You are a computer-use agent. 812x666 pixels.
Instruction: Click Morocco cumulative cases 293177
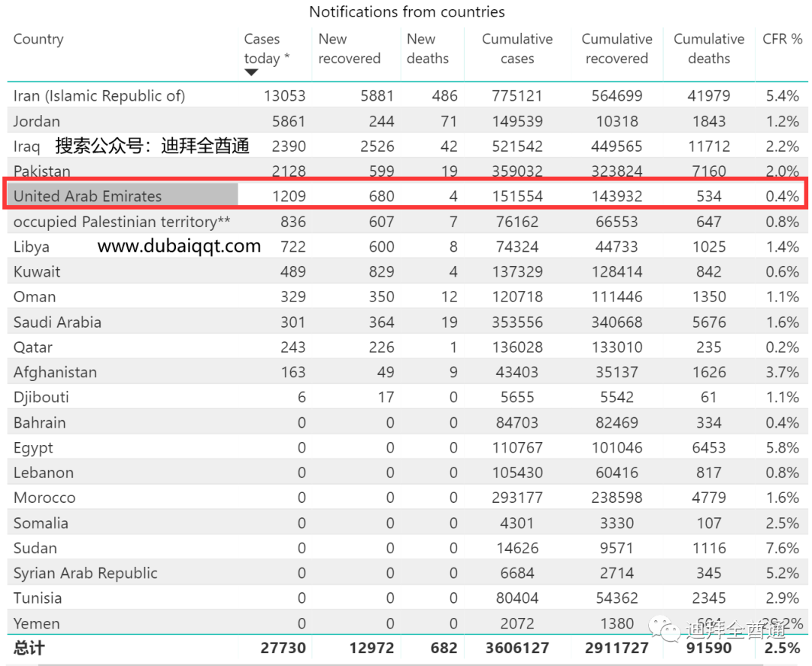(x=517, y=498)
